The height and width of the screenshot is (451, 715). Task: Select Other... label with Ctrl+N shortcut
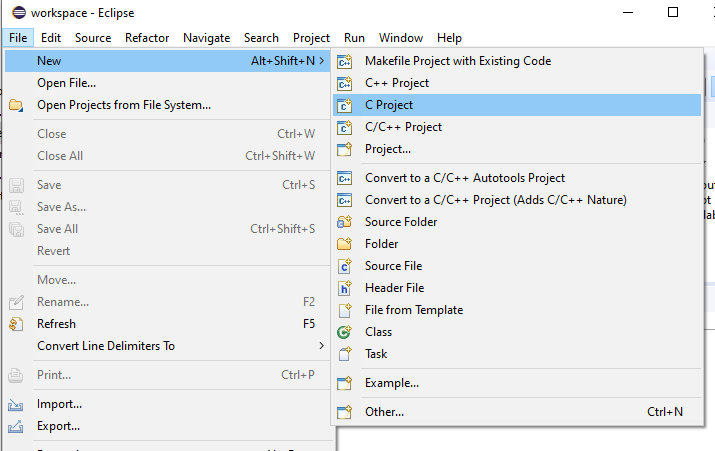pos(384,412)
